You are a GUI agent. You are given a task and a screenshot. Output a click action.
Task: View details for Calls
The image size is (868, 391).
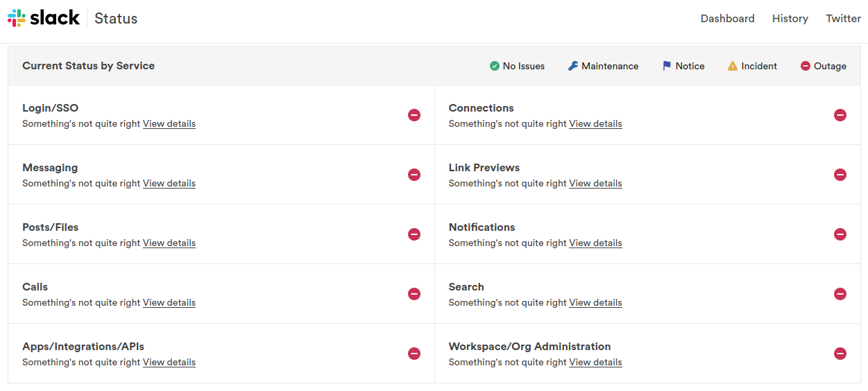click(x=169, y=302)
